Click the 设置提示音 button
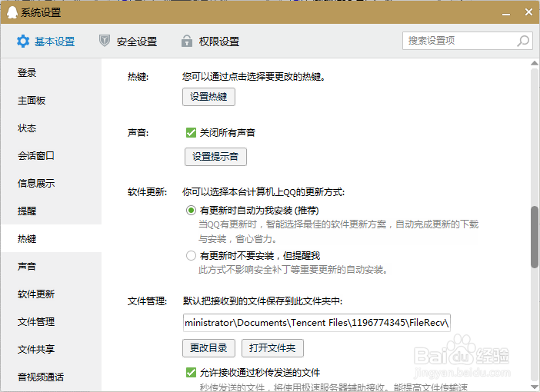Viewport: 540px width, 392px height. [215, 157]
